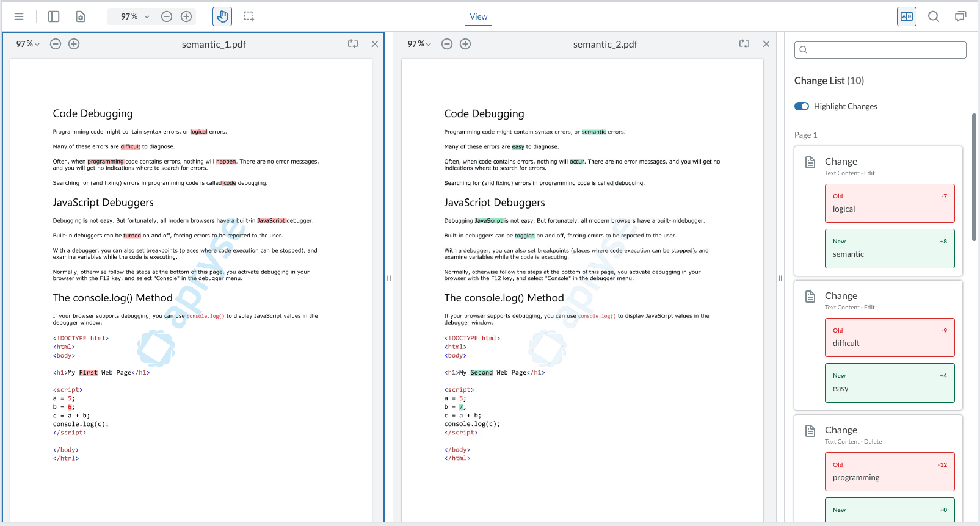
Task: Select the old 'programming' deleted card
Action: click(x=890, y=472)
